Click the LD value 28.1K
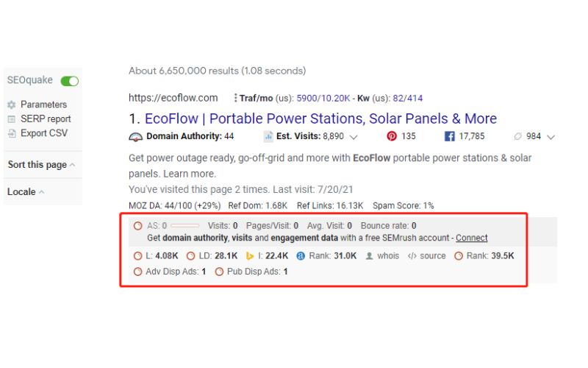The height and width of the screenshot is (368, 588). click(x=226, y=256)
